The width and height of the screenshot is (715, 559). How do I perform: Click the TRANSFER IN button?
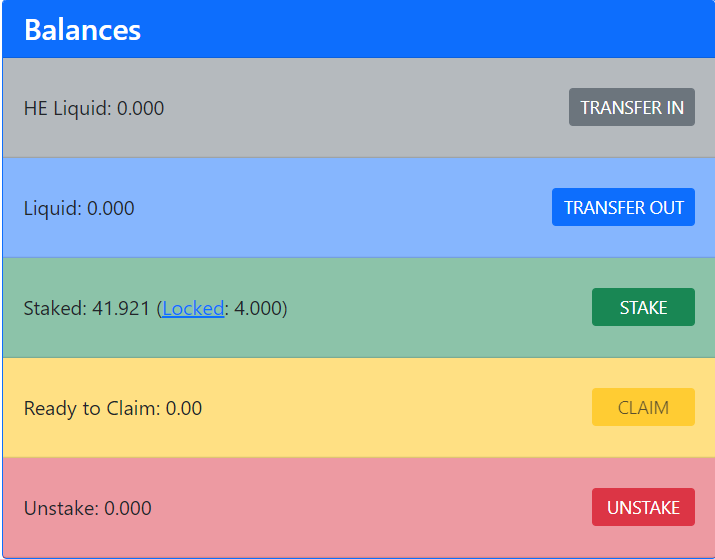632,107
